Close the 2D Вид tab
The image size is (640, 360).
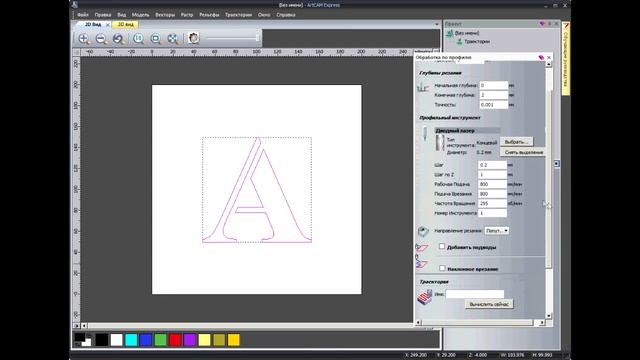pos(108,25)
